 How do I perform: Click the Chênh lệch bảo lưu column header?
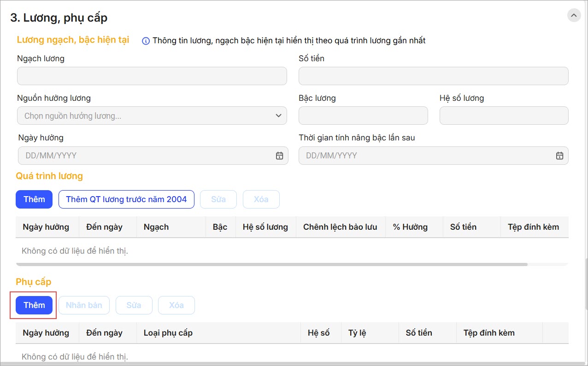[x=340, y=227]
